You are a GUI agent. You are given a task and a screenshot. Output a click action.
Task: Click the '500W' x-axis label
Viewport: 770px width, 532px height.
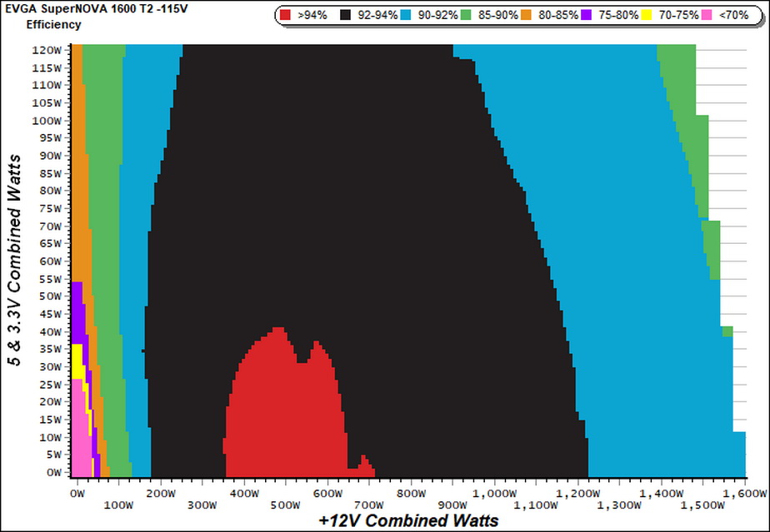(286, 505)
